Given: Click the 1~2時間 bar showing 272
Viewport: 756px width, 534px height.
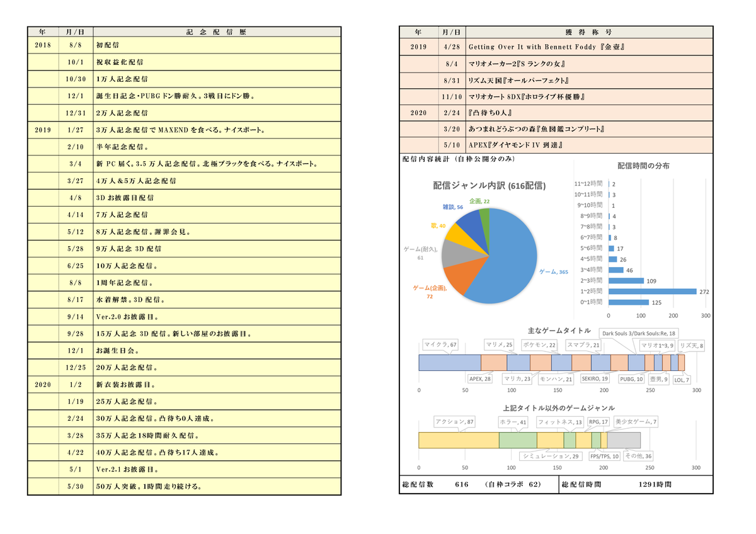Looking at the screenshot, I should click(653, 292).
